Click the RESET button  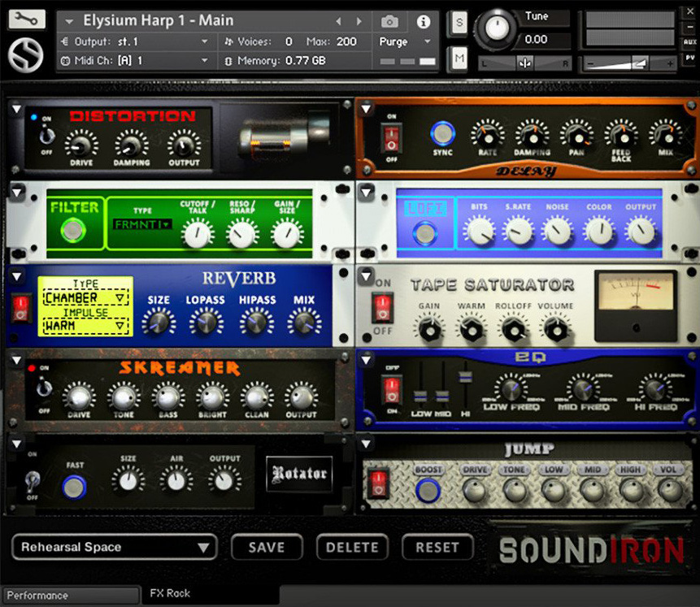click(x=437, y=547)
